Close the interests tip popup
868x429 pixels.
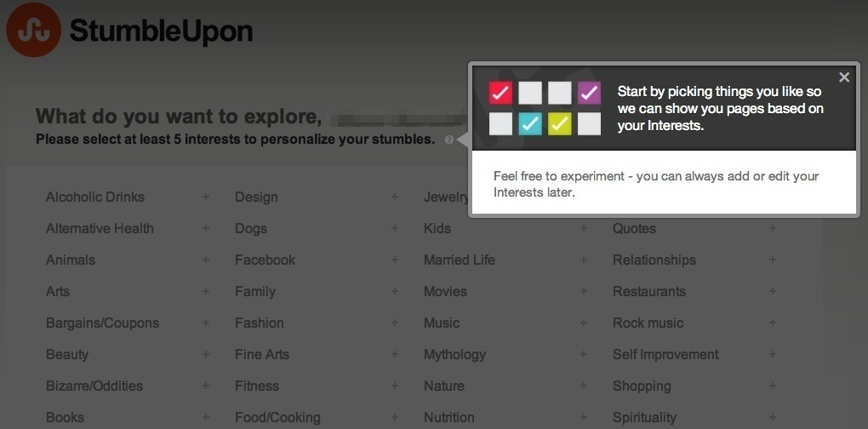(843, 77)
